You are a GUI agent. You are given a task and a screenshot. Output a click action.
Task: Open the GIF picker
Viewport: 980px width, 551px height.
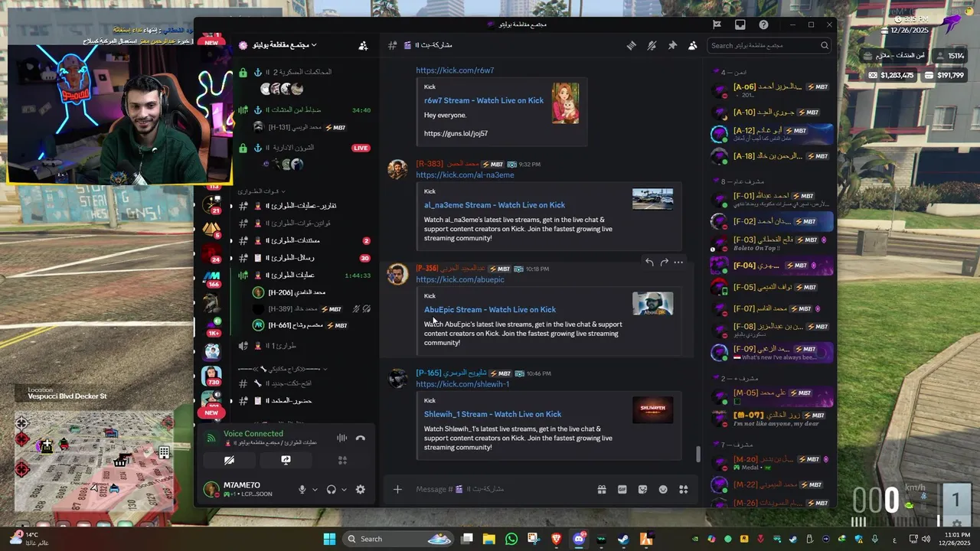click(622, 489)
